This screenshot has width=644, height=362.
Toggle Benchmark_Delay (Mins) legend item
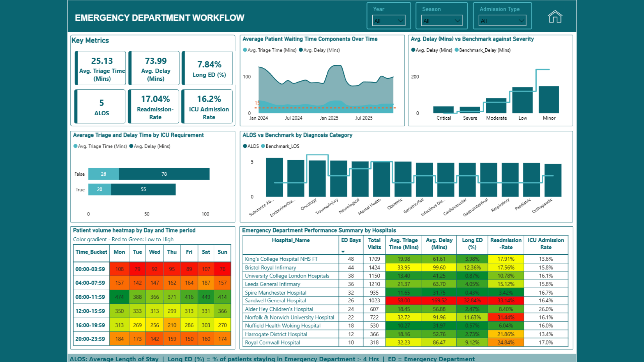483,50
